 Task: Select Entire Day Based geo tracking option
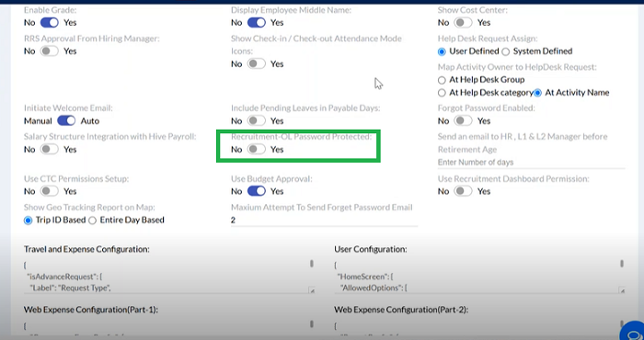(x=92, y=221)
